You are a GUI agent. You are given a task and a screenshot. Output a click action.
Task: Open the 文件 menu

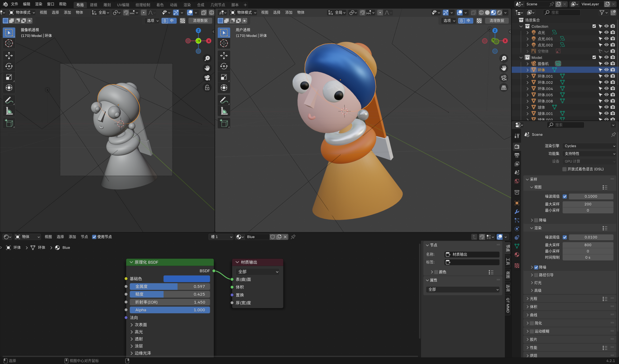click(15, 4)
